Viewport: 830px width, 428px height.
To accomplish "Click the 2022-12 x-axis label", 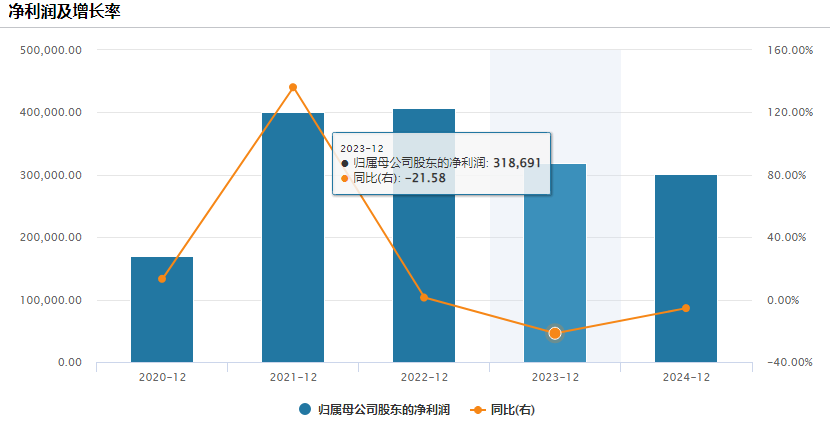I will coord(424,377).
